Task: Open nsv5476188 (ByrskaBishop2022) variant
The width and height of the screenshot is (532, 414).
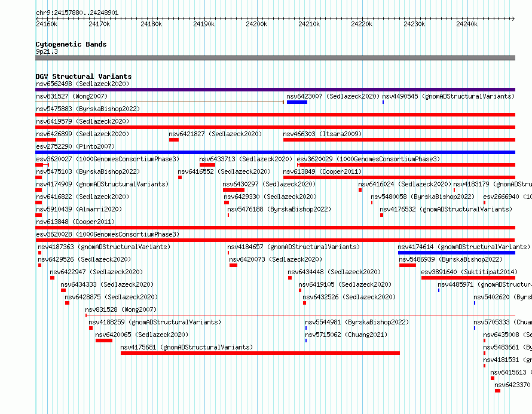Action: point(279,209)
